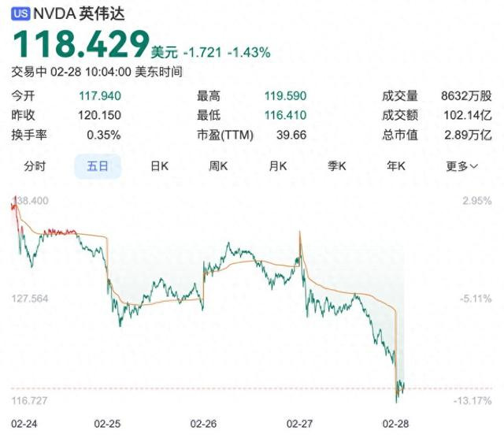Click the 02-24 date marker on chart
504x442 pixels.
(24, 424)
